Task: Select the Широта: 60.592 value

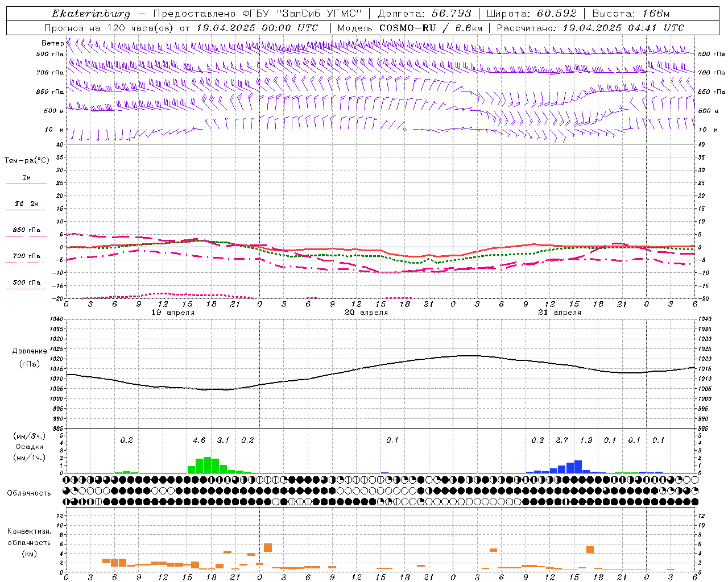Action: click(531, 14)
